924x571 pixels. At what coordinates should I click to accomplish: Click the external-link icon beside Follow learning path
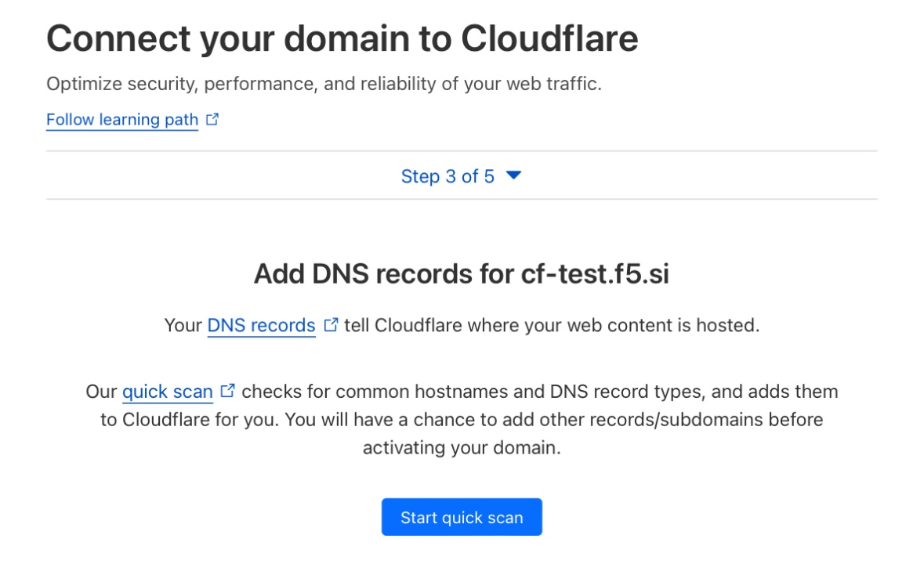(x=212, y=120)
